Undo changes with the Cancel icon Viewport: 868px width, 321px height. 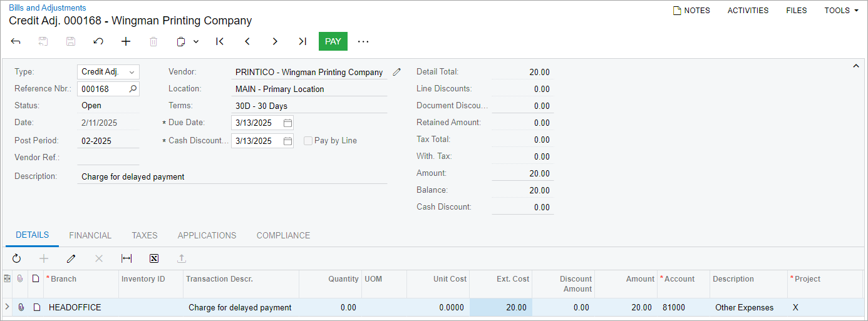[98, 41]
